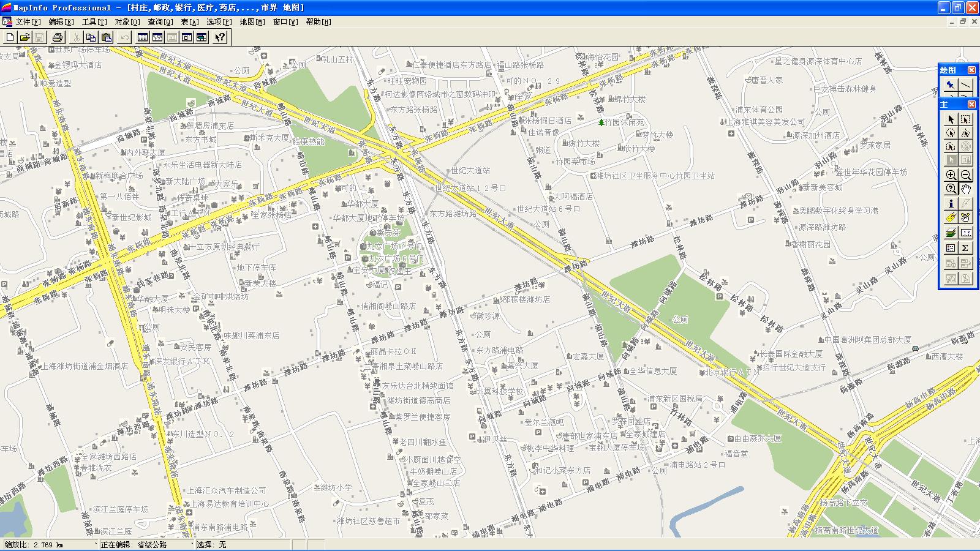Image resolution: width=980 pixels, height=551 pixels.
Task: Open the 地图[M] menu
Action: 252,22
